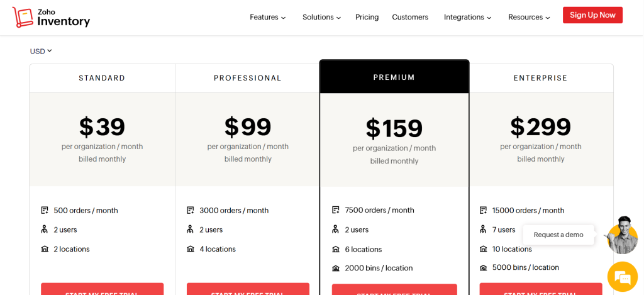Open the chat bubble widget
The image size is (644, 295).
622,277
